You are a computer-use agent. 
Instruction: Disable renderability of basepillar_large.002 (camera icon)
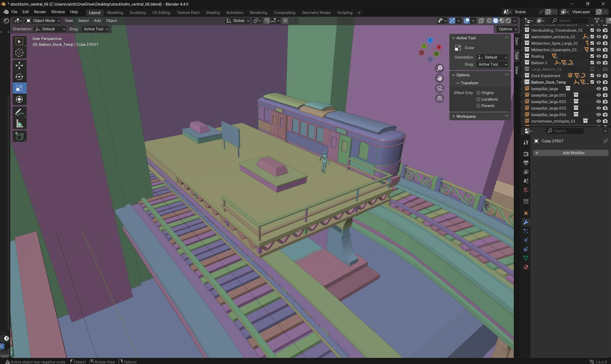click(605, 101)
